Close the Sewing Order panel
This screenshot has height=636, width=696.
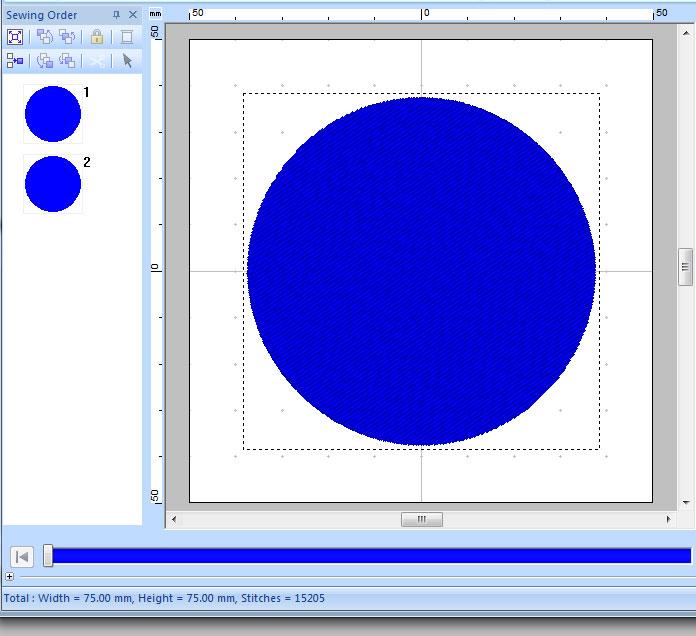(133, 15)
